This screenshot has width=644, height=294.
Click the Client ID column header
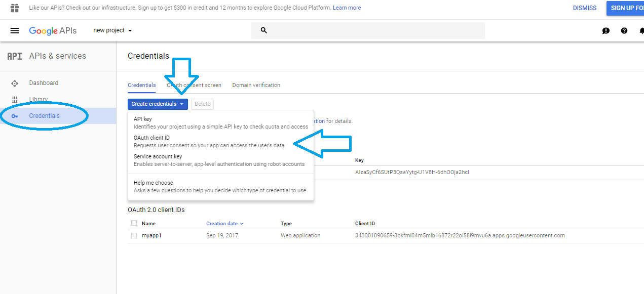tap(365, 223)
